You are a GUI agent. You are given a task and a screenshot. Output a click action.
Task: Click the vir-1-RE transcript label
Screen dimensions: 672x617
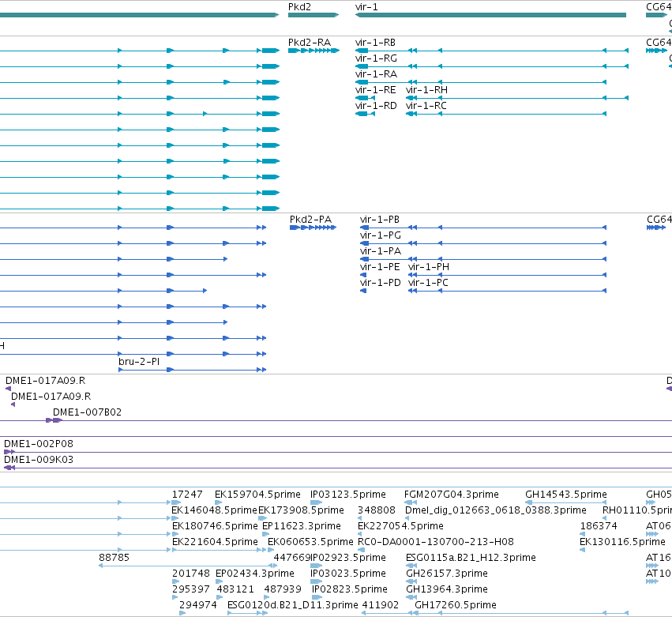pyautogui.click(x=375, y=90)
